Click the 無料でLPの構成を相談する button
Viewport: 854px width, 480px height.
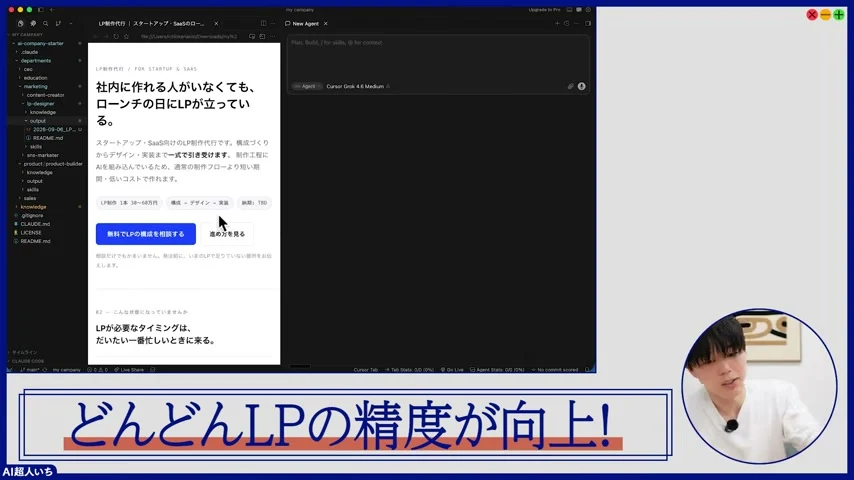[145, 234]
